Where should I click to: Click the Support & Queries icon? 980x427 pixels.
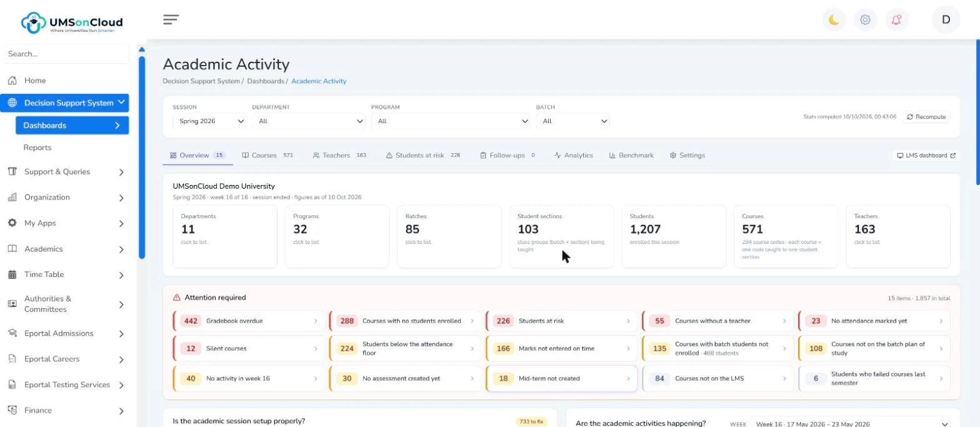[x=12, y=172]
